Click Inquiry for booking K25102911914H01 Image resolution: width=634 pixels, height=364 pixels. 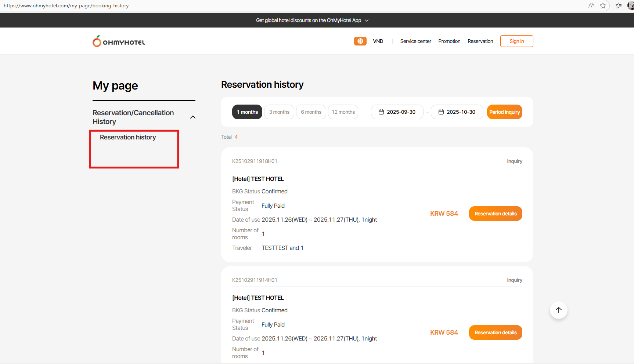(x=514, y=280)
